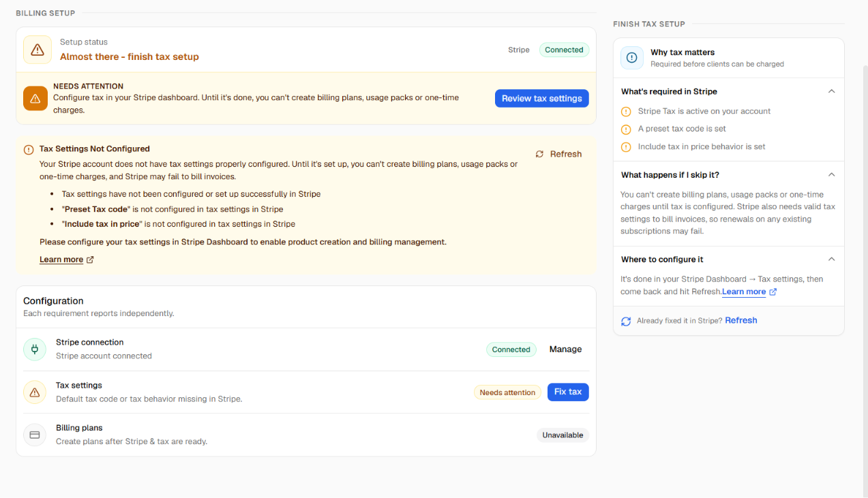Click the Unavailable badge for Billing plans

click(563, 435)
